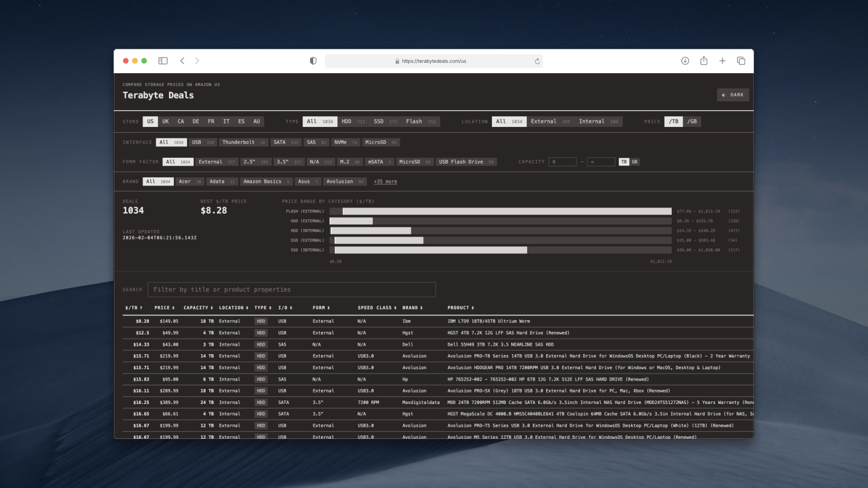The height and width of the screenshot is (488, 868).
Task: Click the HDD (External) price range bar
Action: (352, 221)
